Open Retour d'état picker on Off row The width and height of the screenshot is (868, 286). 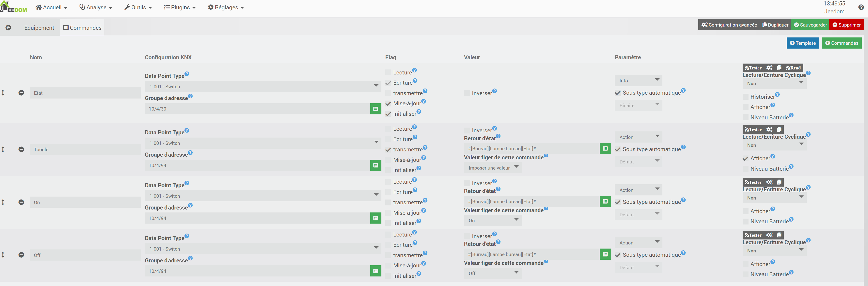[605, 254]
